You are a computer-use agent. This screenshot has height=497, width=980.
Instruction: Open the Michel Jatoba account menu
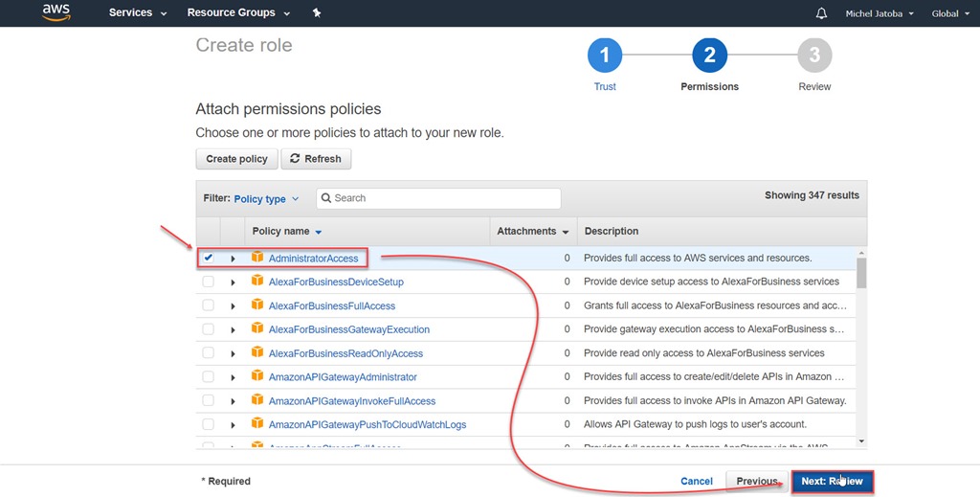(880, 13)
